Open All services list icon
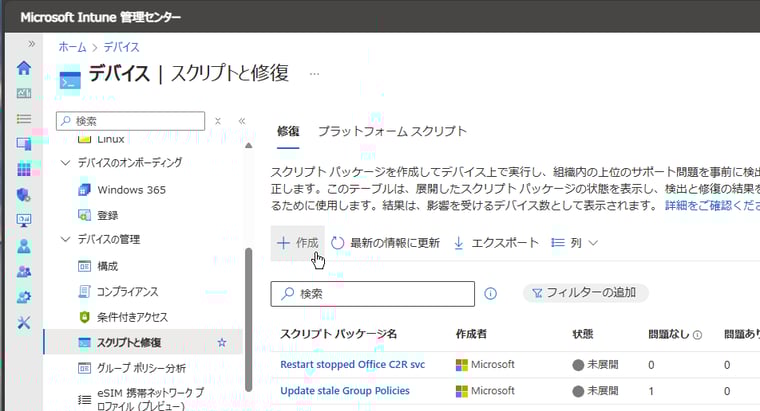 [x=24, y=119]
